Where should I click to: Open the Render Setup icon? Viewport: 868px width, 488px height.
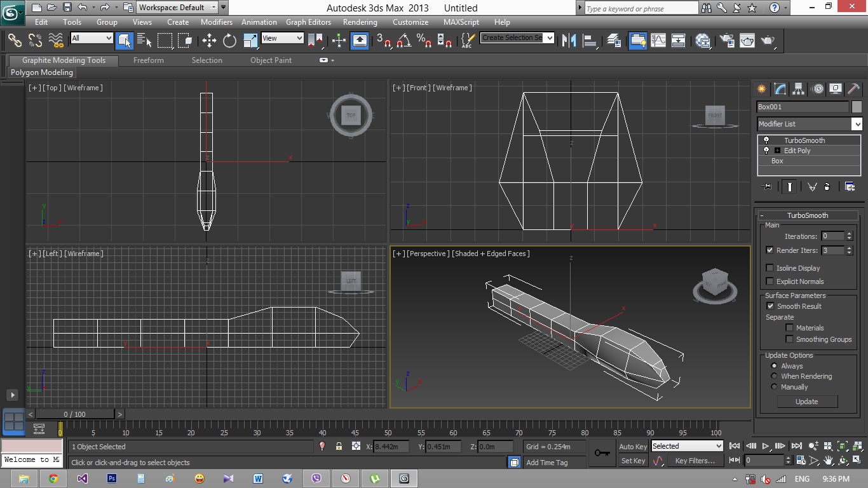pos(727,41)
